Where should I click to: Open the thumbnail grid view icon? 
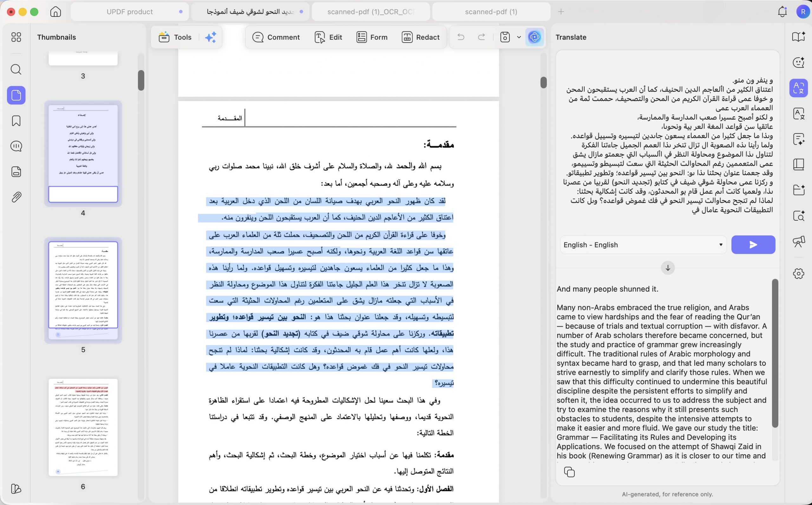point(16,37)
